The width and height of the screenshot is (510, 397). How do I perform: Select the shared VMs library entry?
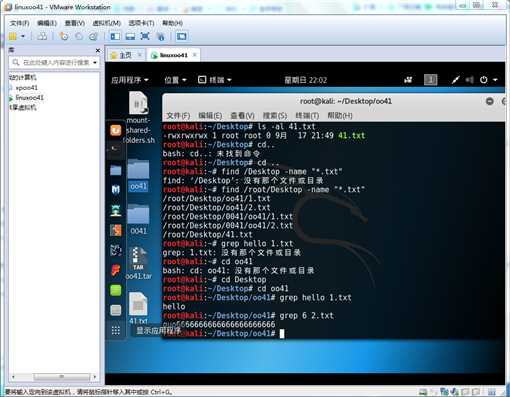click(x=23, y=107)
